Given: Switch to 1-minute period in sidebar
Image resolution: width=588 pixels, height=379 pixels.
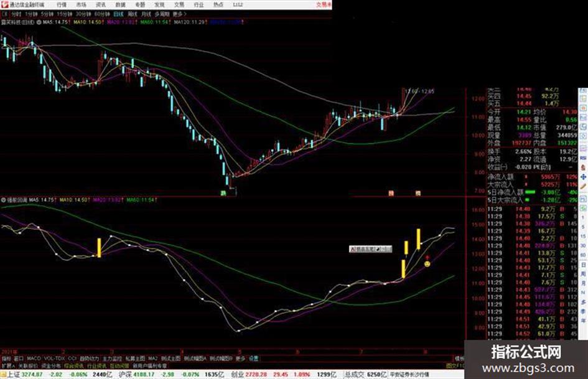Looking at the screenshot, I should (583, 217).
